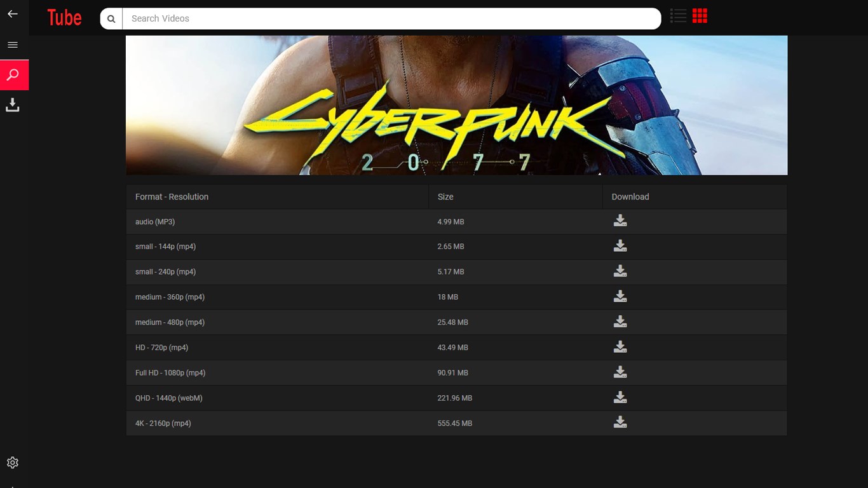Download the 4K 2160p mp4 version
The height and width of the screenshot is (488, 868).
pos(620,422)
